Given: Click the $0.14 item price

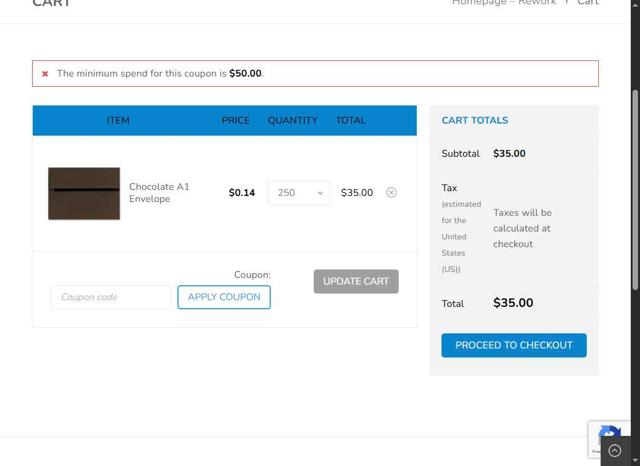Looking at the screenshot, I should (242, 193).
